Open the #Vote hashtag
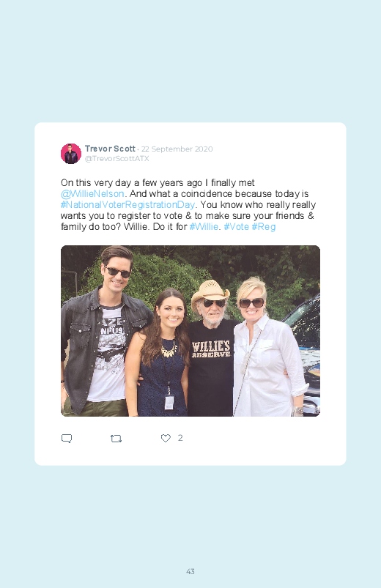381x588 pixels. [236, 226]
